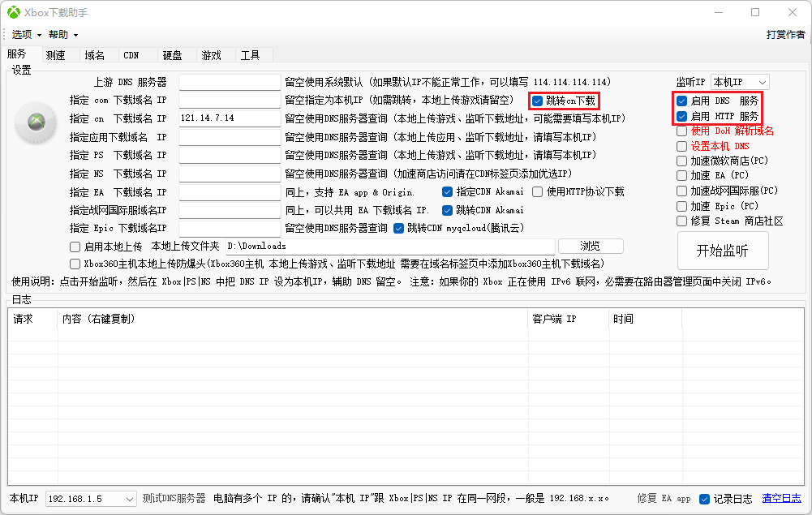Click the 指定 com 下载域名 IP field
Screen dimensions: 812x515
230,100
